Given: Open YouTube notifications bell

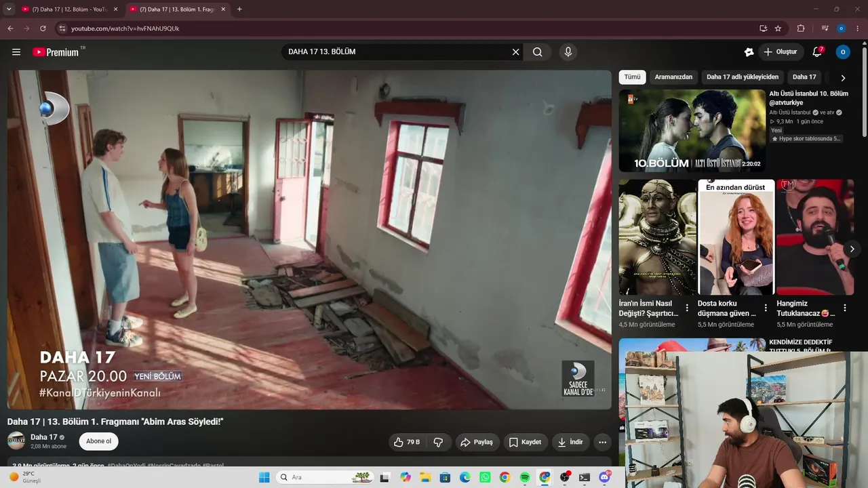Looking at the screenshot, I should coord(817,52).
